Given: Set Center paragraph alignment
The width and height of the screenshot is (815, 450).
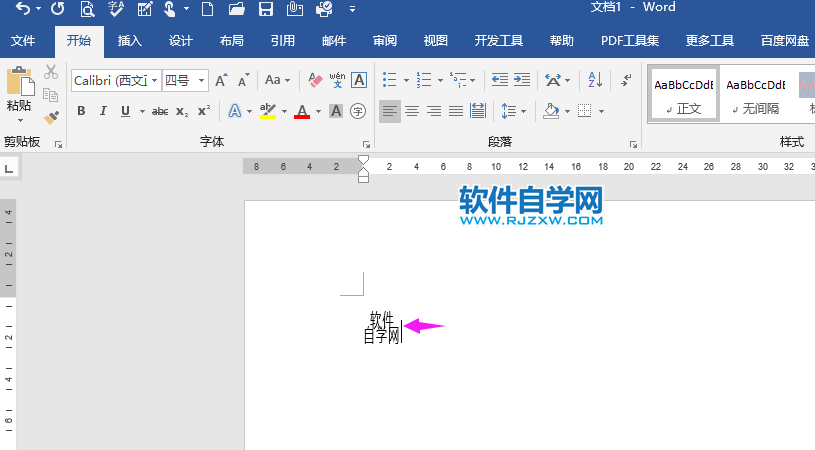Looking at the screenshot, I should (x=412, y=111).
